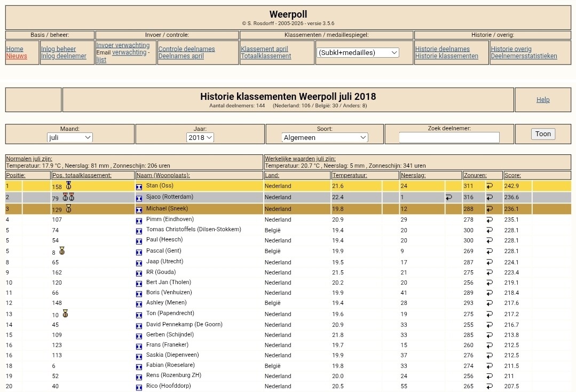Open the (Subkl+medailles) dropdown

coord(358,52)
